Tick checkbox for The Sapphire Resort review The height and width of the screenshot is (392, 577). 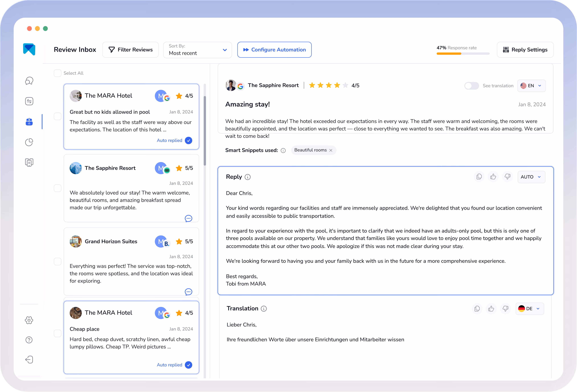pyautogui.click(x=58, y=188)
